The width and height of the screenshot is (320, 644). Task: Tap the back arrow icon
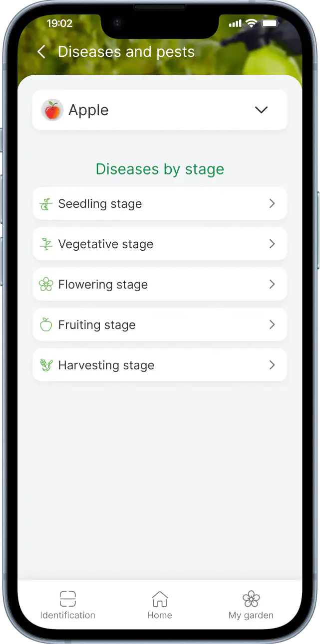(x=41, y=52)
